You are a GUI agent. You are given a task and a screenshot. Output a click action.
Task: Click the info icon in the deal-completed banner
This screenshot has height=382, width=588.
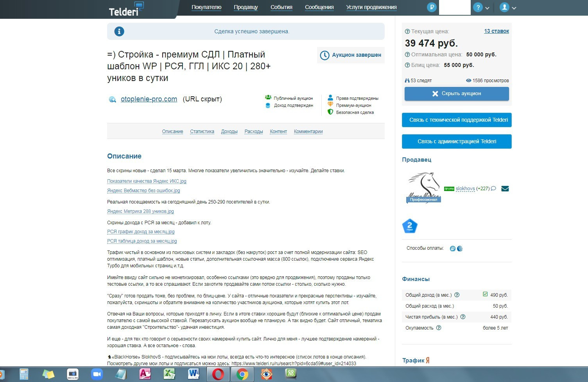pos(119,31)
